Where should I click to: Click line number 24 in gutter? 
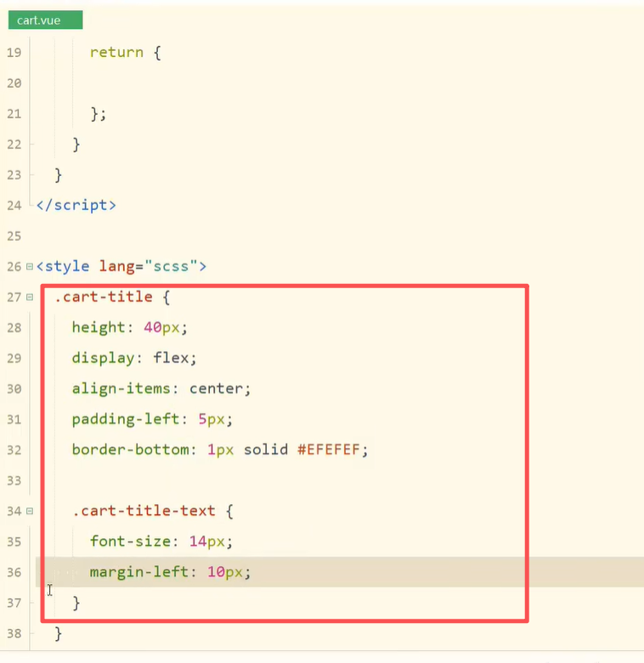click(14, 206)
